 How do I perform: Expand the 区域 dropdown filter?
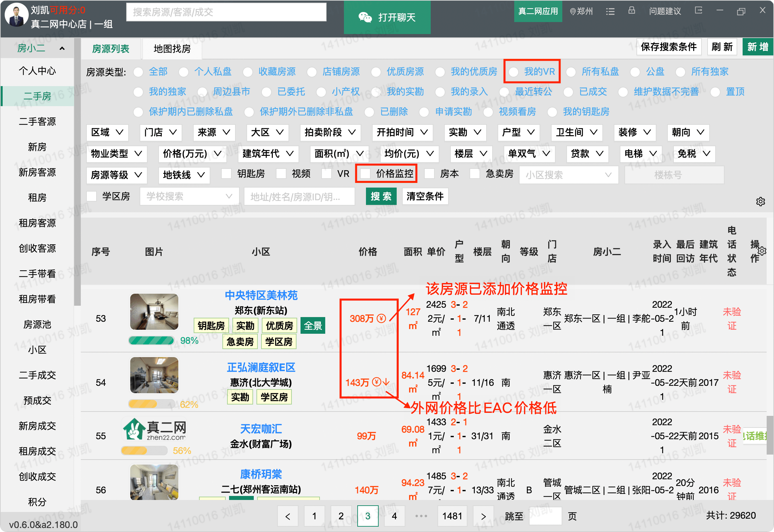click(x=107, y=132)
